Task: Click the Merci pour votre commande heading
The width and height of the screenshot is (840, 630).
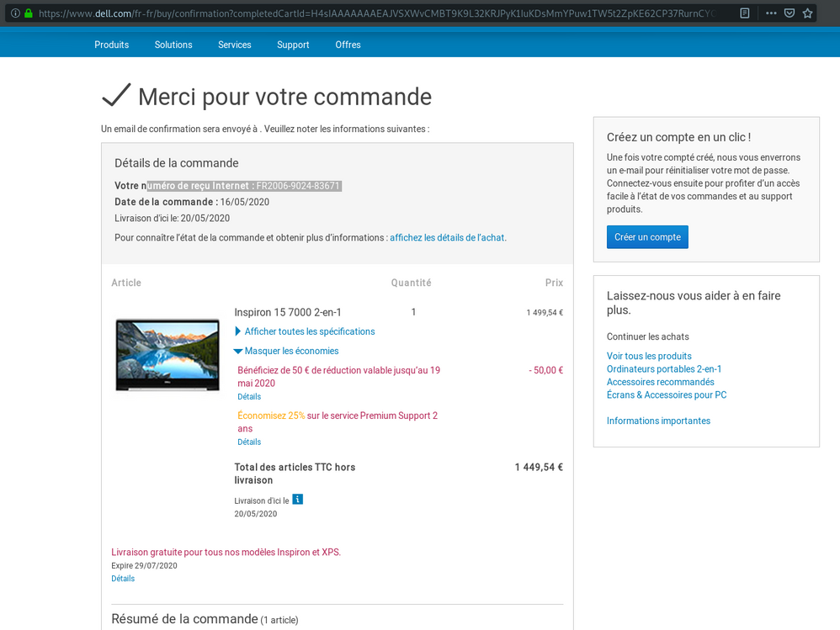Action: pos(284,97)
